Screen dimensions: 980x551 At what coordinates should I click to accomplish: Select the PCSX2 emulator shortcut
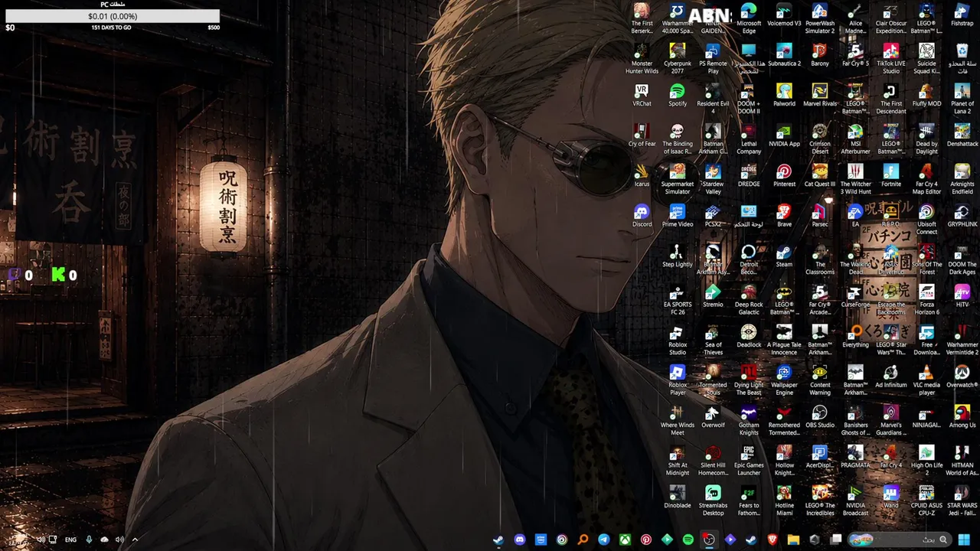pyautogui.click(x=713, y=216)
